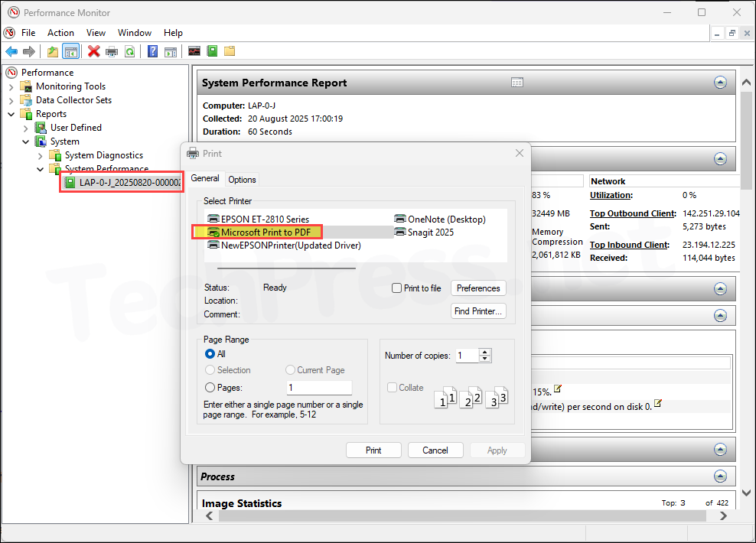The image size is (756, 543).
Task: Open the Action menu
Action: [60, 33]
